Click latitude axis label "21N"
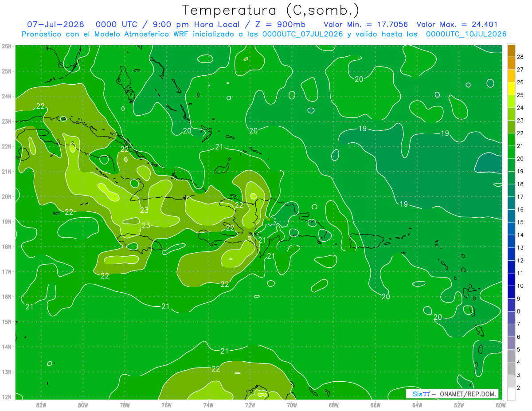The height and width of the screenshot is (411, 532). (x=7, y=171)
